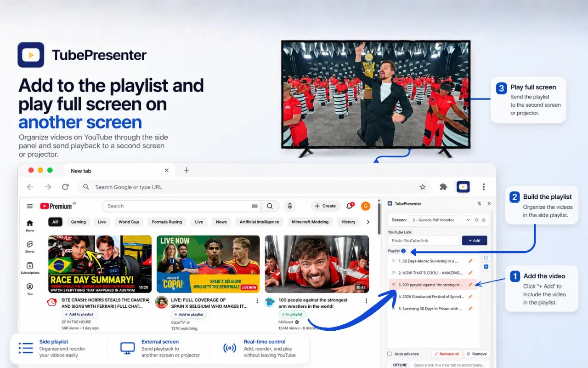Click the Create button

pos(325,206)
